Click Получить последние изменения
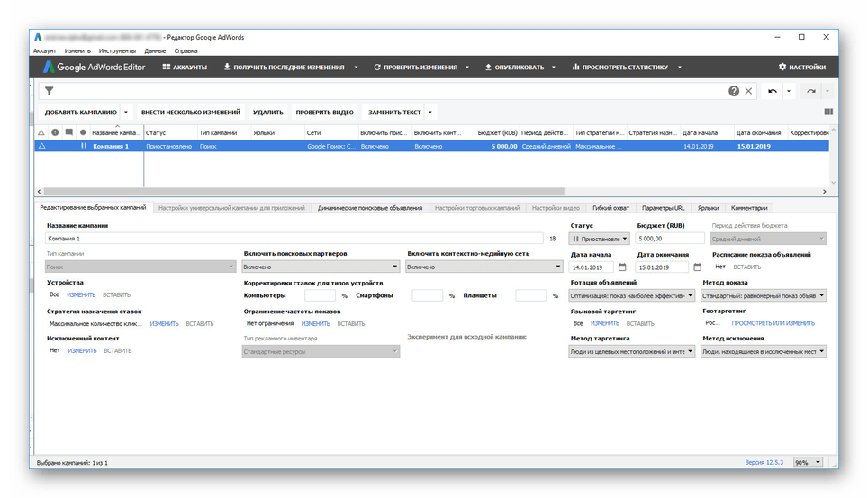868x498 pixels. pyautogui.click(x=284, y=67)
